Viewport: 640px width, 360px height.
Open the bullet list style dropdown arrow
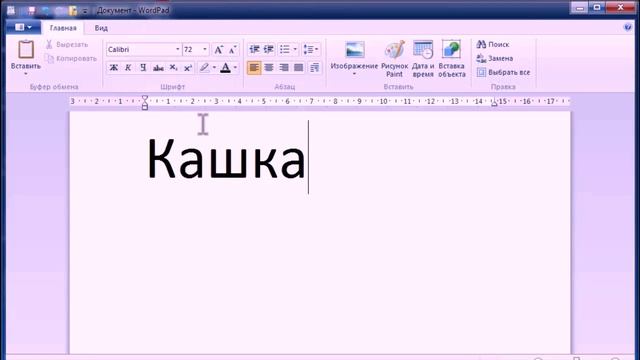(295, 49)
